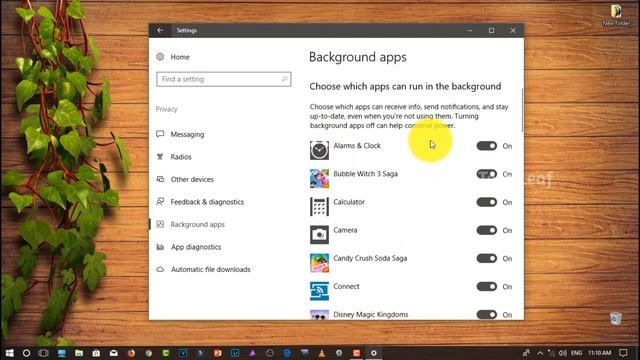640x360 pixels.
Task: Click the Home link in Settings
Action: pos(180,57)
